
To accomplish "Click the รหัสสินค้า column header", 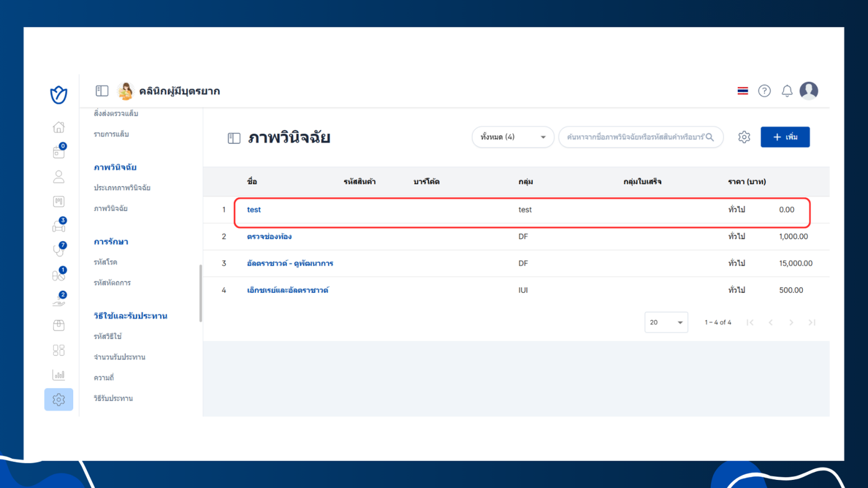I will tap(360, 182).
